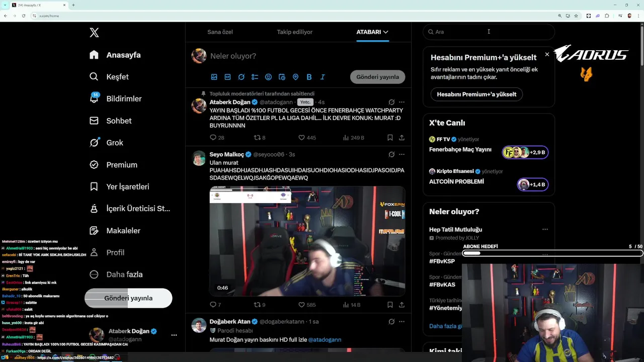The image size is (644, 362).
Task: Expand Daha fazla options
Action: point(116,275)
